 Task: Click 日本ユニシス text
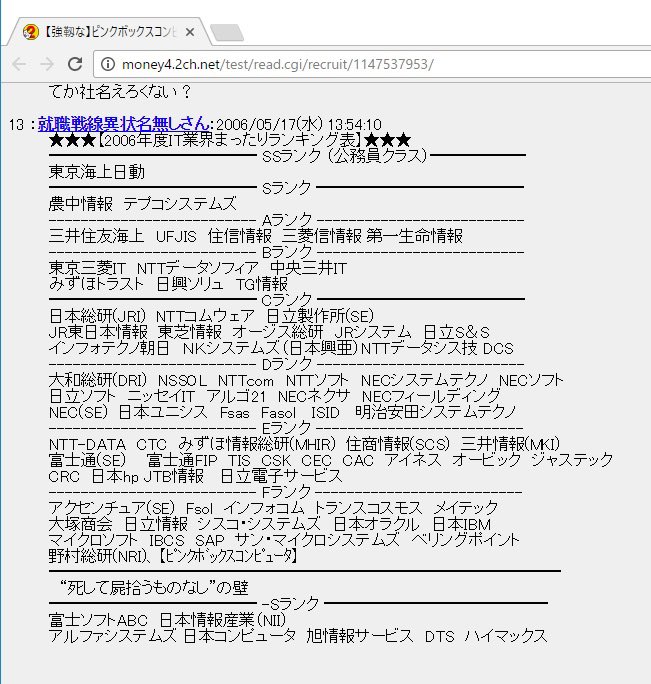162,412
